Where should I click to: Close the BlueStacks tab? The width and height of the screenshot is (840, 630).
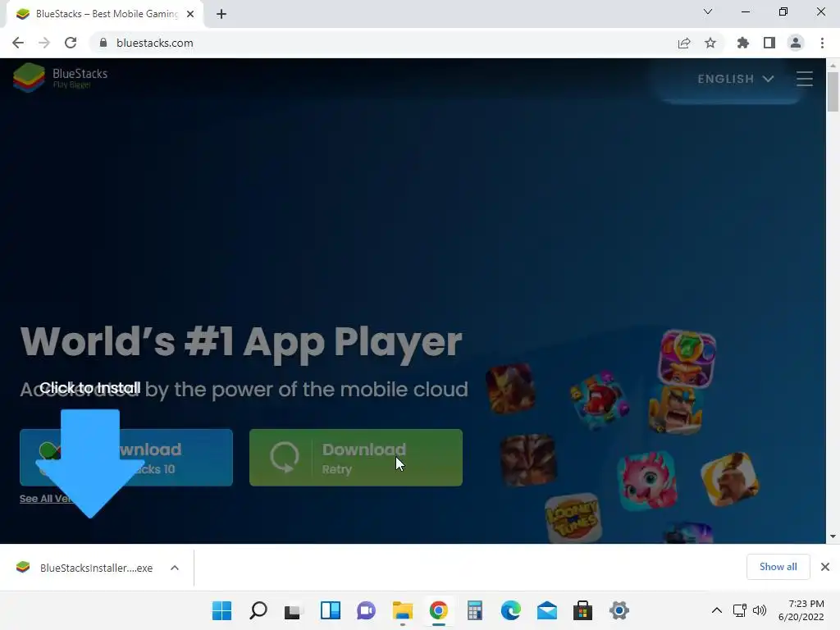click(x=190, y=14)
